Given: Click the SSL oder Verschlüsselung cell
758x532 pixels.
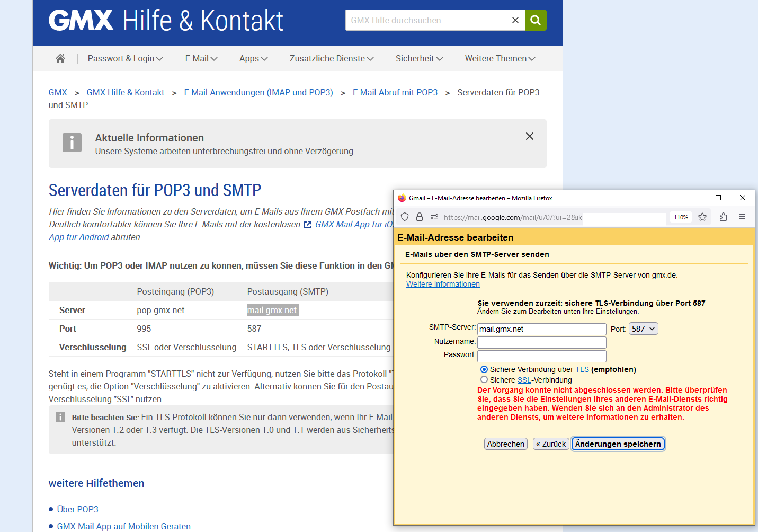Looking at the screenshot, I should tap(186, 347).
